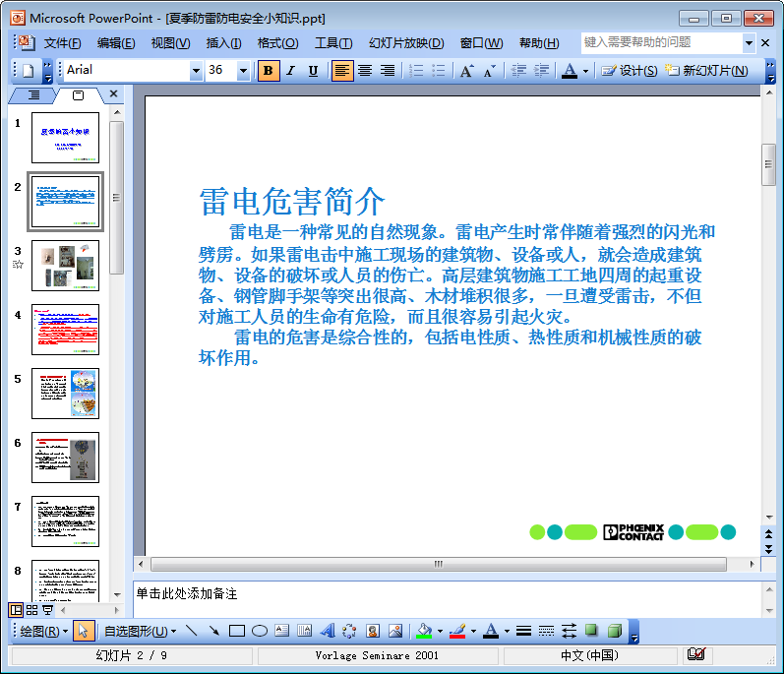Select slide 4 thumbnail
784x674 pixels.
click(x=66, y=330)
